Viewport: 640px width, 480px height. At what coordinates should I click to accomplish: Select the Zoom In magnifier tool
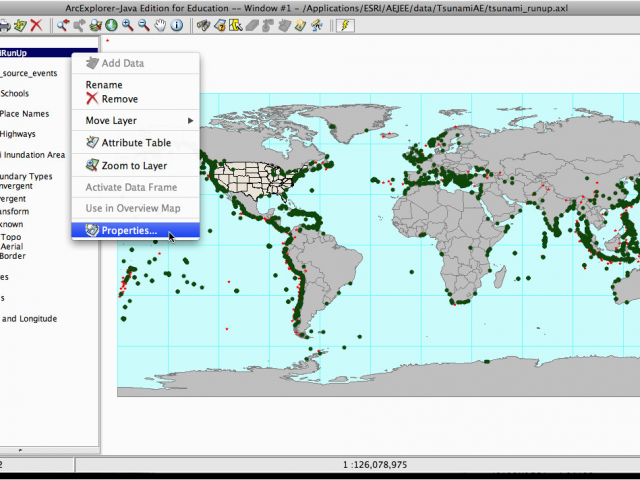click(128, 25)
